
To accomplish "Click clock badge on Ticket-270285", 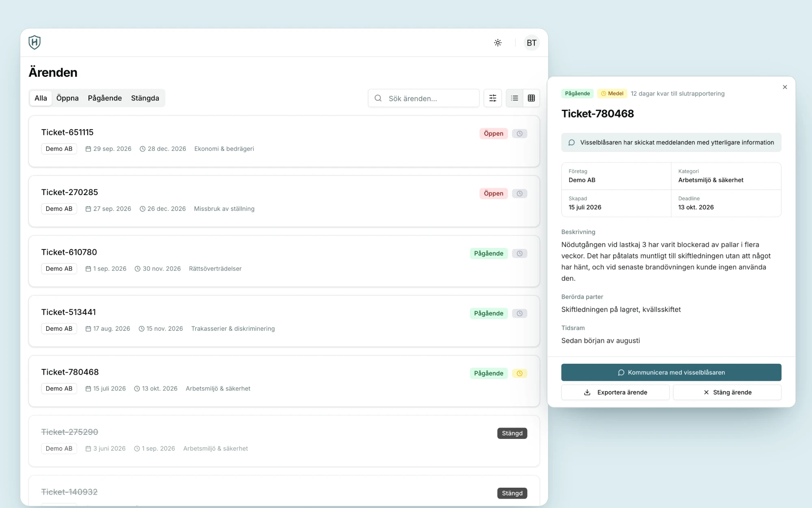I will [519, 193].
